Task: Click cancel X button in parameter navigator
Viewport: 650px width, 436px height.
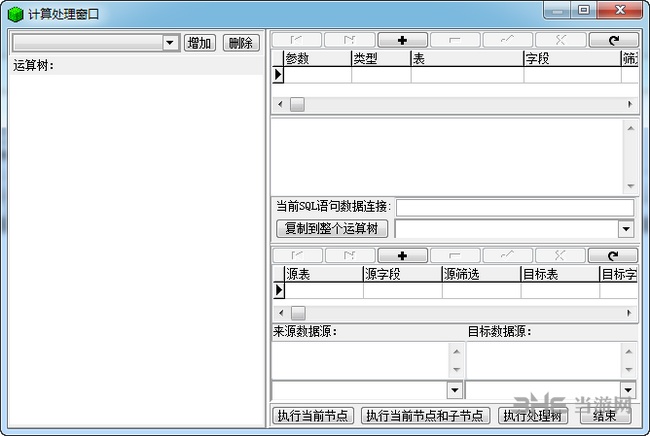Action: coord(560,40)
